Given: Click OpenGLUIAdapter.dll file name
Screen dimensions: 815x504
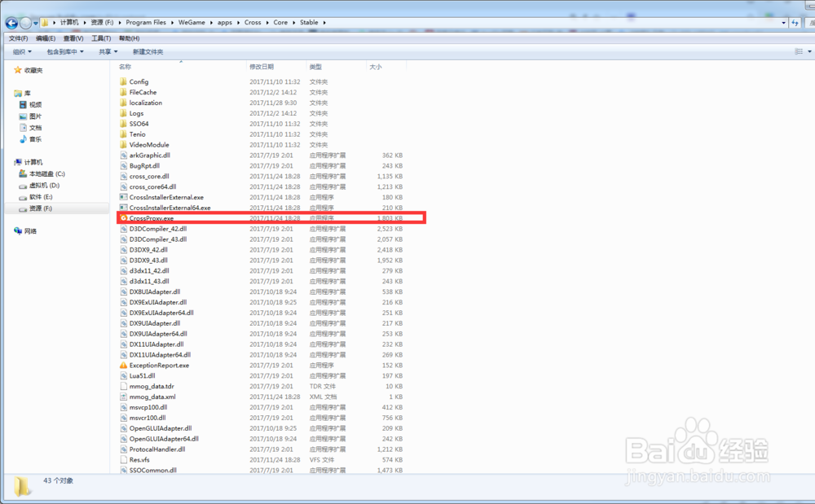Looking at the screenshot, I should (161, 429).
